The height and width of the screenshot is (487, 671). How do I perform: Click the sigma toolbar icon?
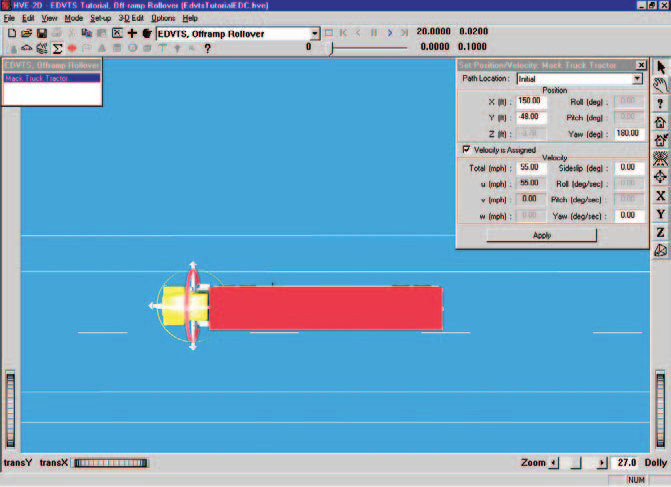pos(57,48)
